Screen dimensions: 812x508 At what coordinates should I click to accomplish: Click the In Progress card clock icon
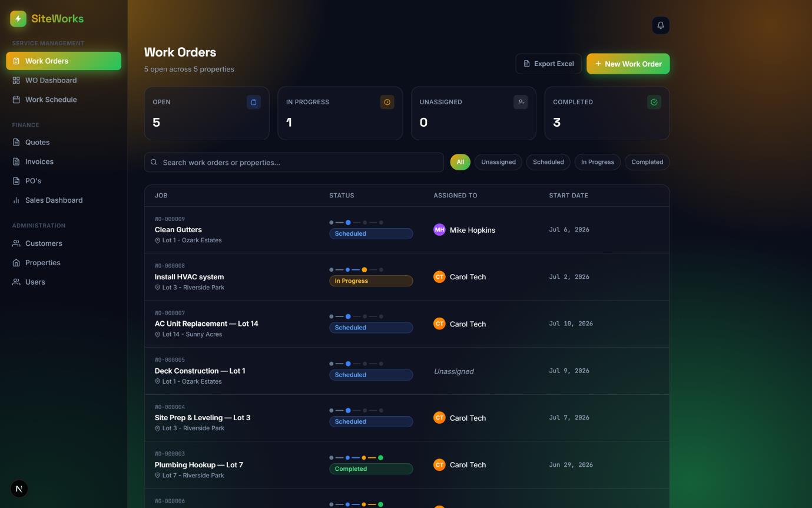[x=387, y=102]
